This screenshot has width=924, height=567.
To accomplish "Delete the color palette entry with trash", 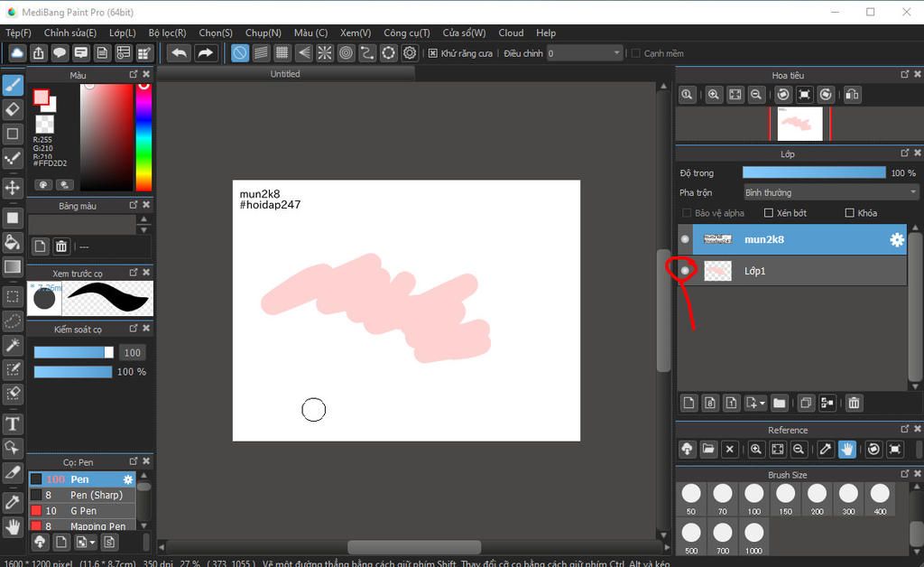I will tap(61, 246).
